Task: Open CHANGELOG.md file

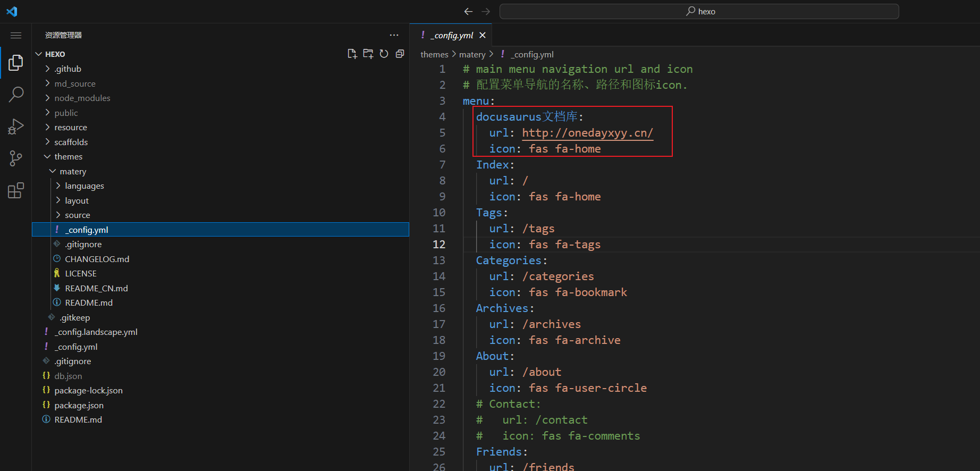Action: [x=221, y=259]
